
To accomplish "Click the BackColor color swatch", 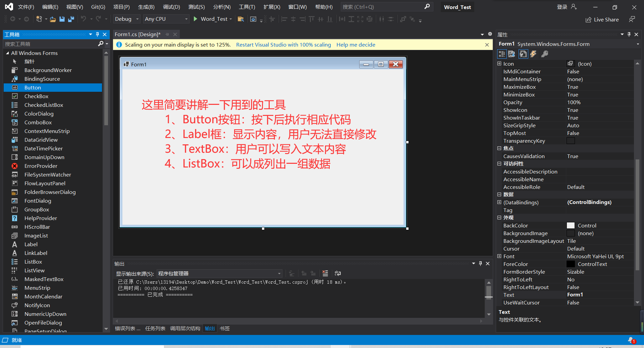I will pyautogui.click(x=571, y=225).
